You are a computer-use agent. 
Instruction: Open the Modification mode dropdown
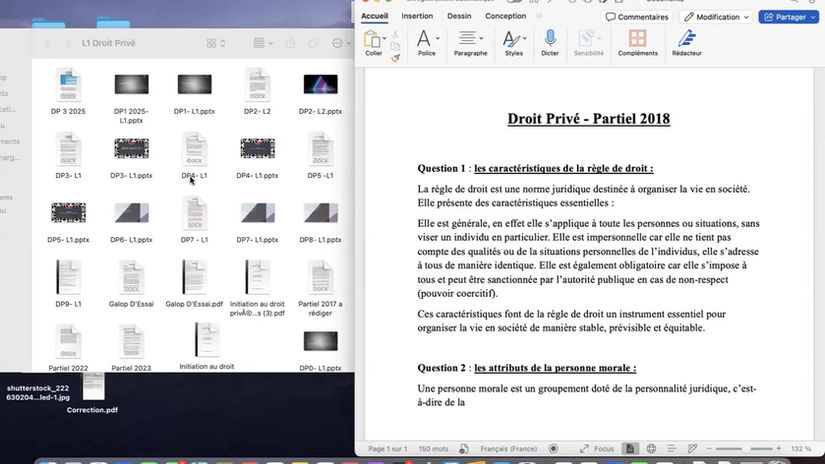[716, 17]
